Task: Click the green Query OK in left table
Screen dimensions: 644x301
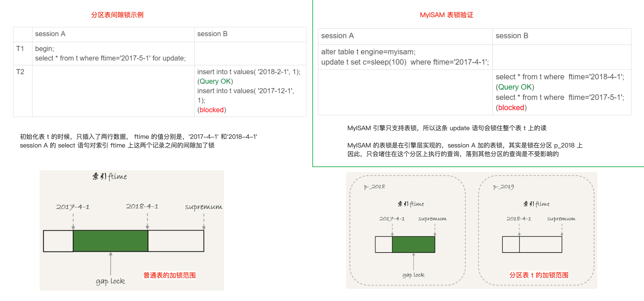Action: pyautogui.click(x=215, y=81)
